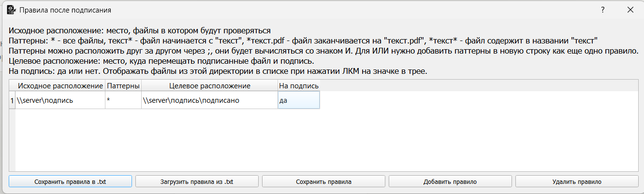
Task: Select the 'Исходное расположение' column header
Action: (60, 86)
